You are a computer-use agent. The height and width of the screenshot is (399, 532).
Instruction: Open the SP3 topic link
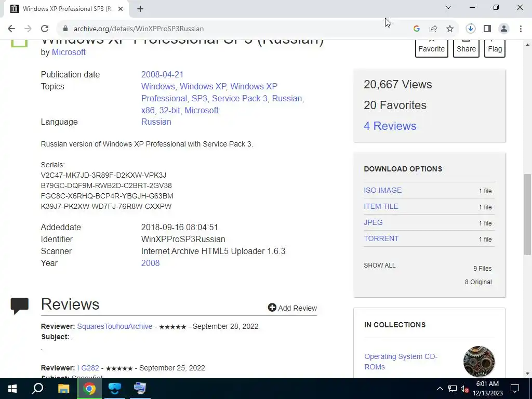coord(199,98)
